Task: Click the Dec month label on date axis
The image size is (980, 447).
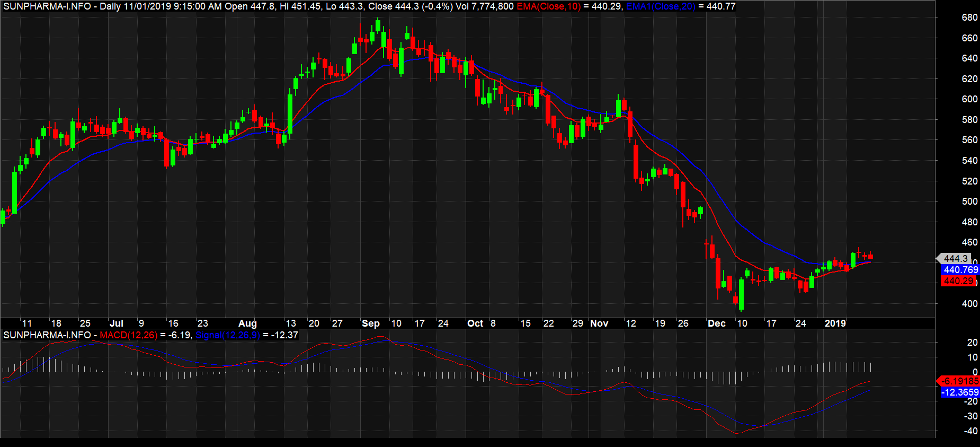Action: tap(717, 323)
